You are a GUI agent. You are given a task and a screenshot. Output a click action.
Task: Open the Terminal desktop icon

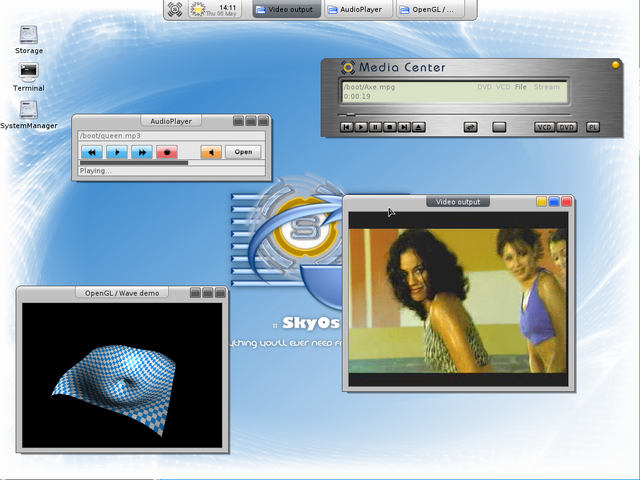tap(29, 77)
